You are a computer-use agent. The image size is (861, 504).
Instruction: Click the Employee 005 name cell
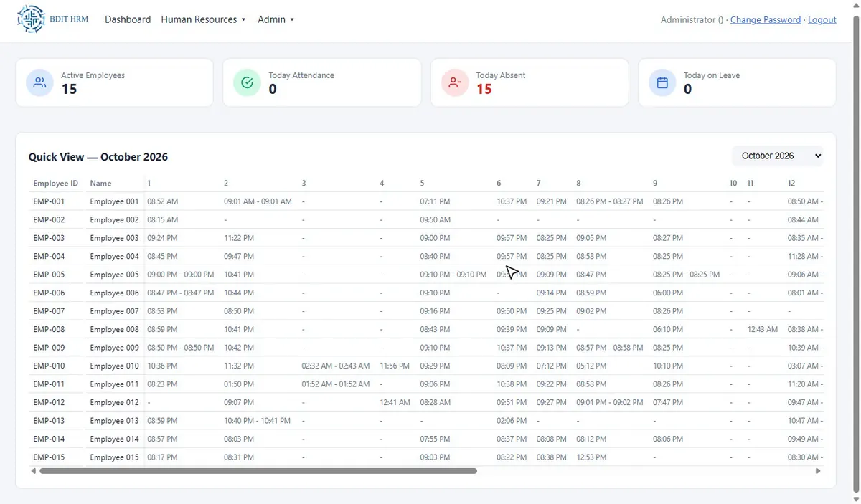click(x=115, y=275)
